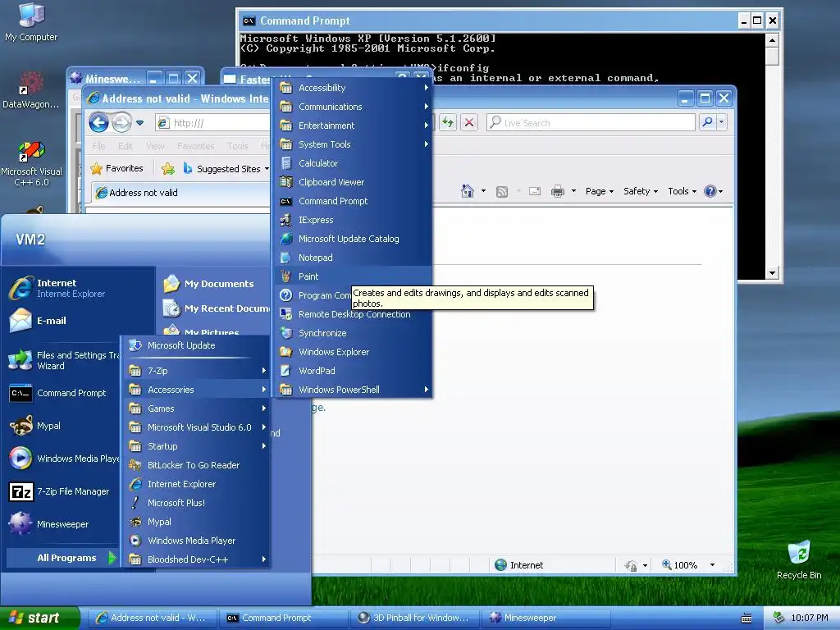Click the Live Search magnifier button
Image resolution: width=840 pixels, height=630 pixels.
click(708, 123)
